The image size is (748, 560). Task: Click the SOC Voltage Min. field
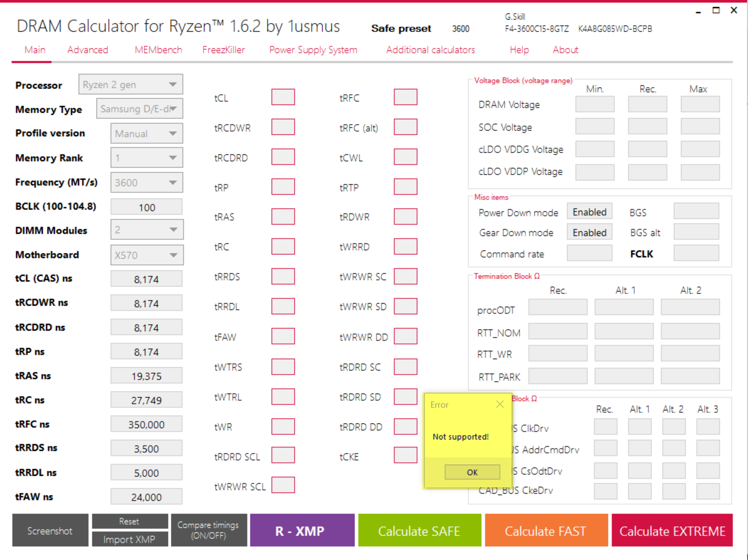[x=595, y=127]
